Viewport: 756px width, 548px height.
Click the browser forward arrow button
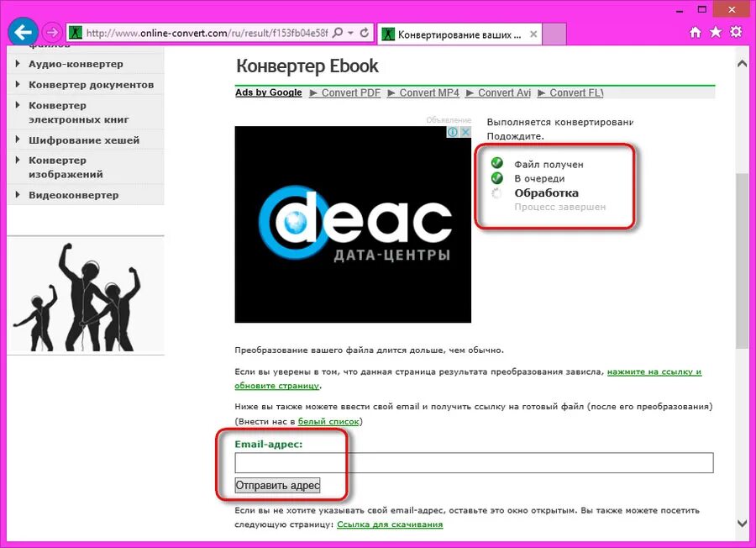51,33
